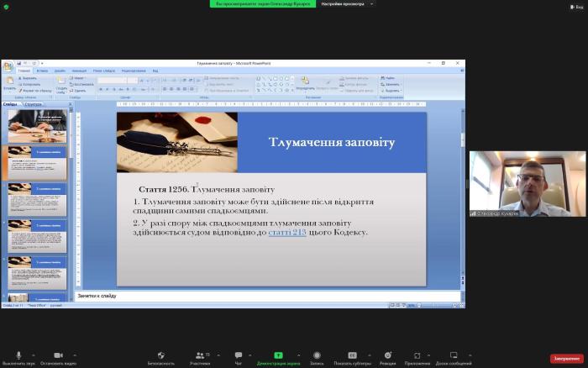Click the green Share Screen icon

click(x=278, y=356)
